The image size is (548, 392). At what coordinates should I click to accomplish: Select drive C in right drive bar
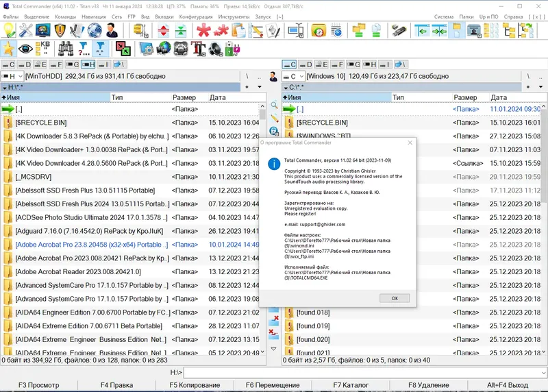[290, 64]
